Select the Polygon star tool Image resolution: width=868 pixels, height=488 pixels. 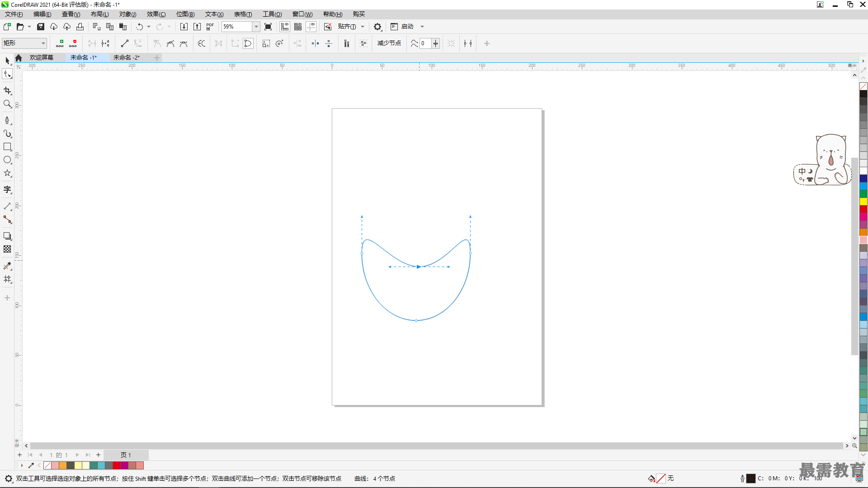(7, 173)
